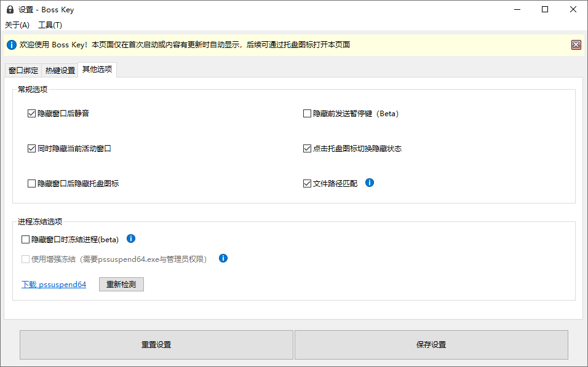This screenshot has height=367, width=588.
Task: Click the 进程冻结选项 group label
Action: point(40,222)
